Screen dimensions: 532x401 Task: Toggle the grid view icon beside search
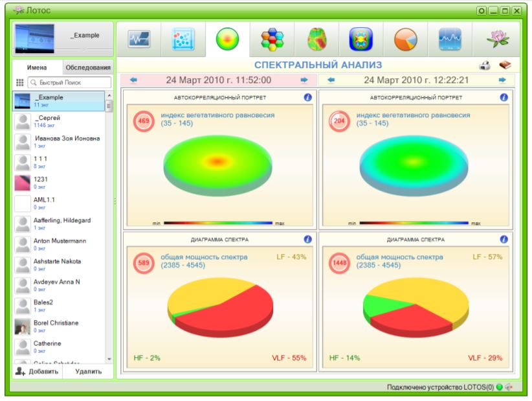[x=19, y=83]
